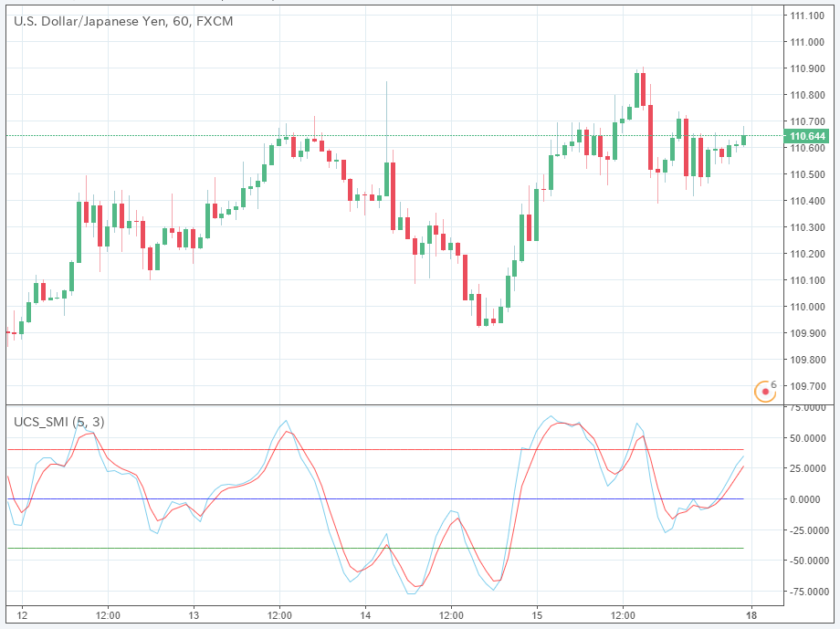Click the 110.500 price axis label
Image resolution: width=840 pixels, height=629 pixels.
point(807,174)
